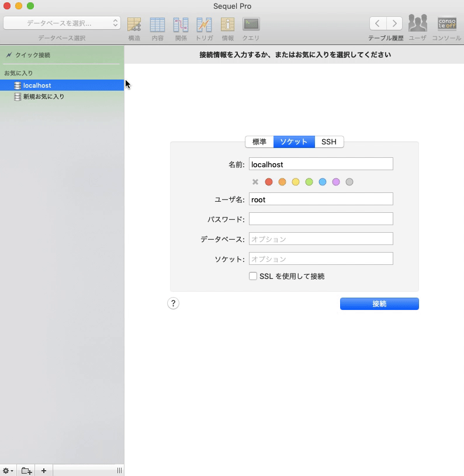Add a new favorite with plus button
464x476 pixels.
click(44, 471)
